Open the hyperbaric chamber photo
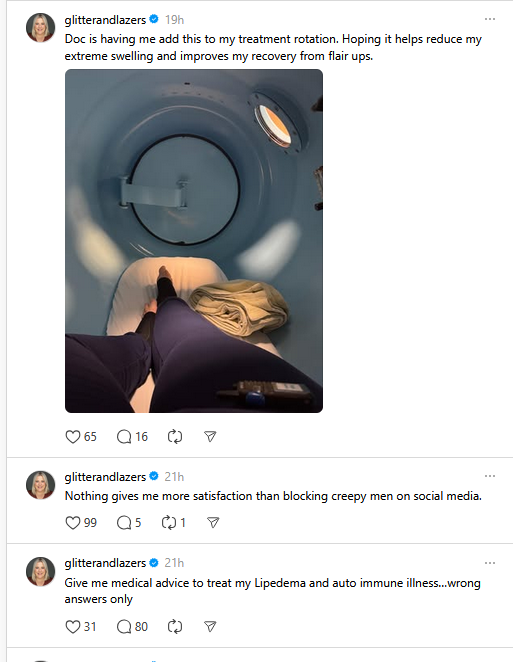The height and width of the screenshot is (662, 513). (194, 241)
